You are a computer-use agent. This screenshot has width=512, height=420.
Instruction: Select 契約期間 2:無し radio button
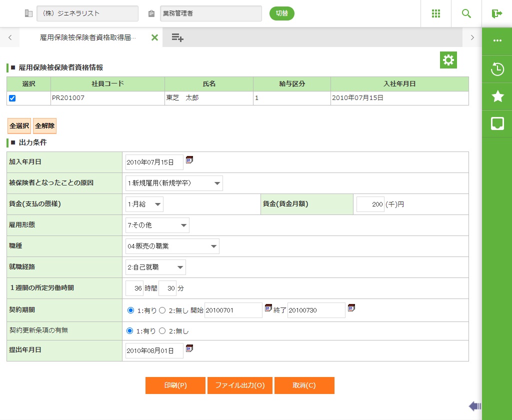point(162,310)
